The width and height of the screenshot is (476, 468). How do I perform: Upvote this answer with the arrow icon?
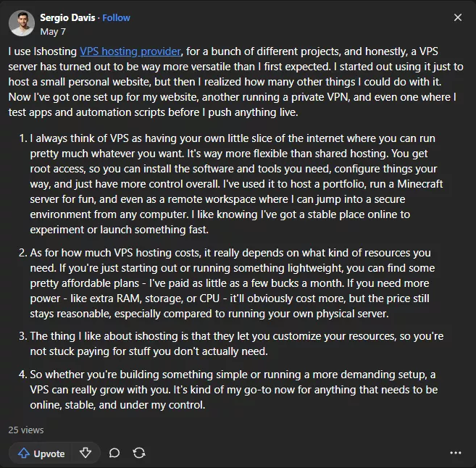click(x=41, y=454)
